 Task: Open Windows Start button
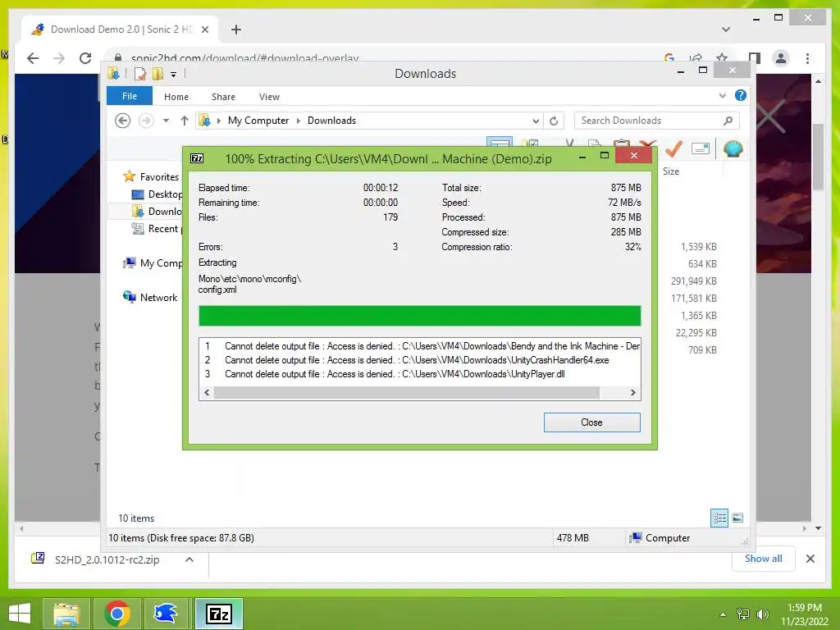[x=20, y=614]
